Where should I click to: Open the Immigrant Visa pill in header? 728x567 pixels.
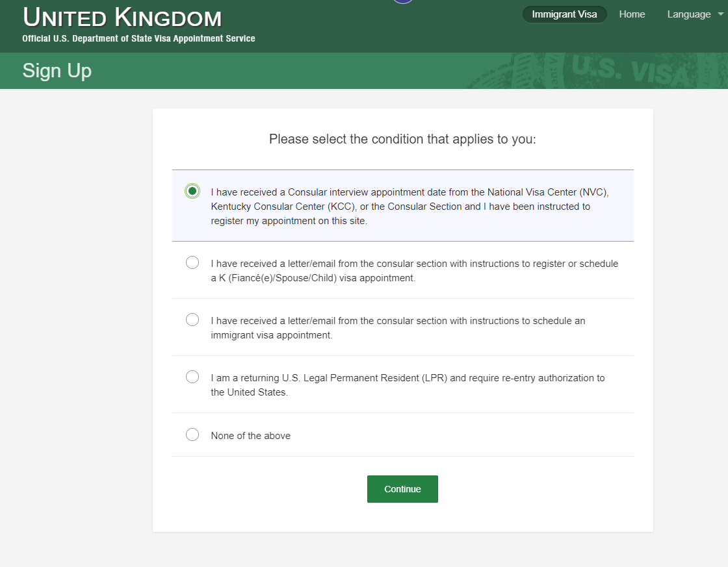tap(565, 14)
